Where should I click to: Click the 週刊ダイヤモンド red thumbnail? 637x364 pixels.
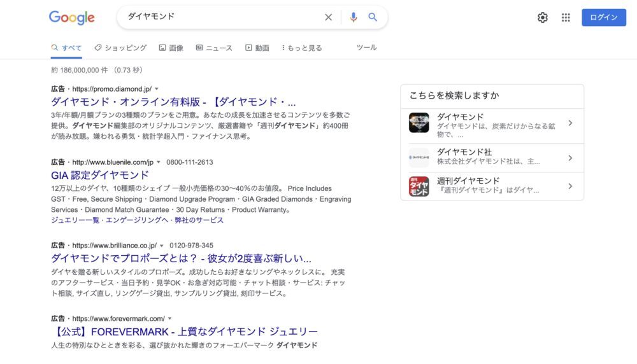click(419, 186)
